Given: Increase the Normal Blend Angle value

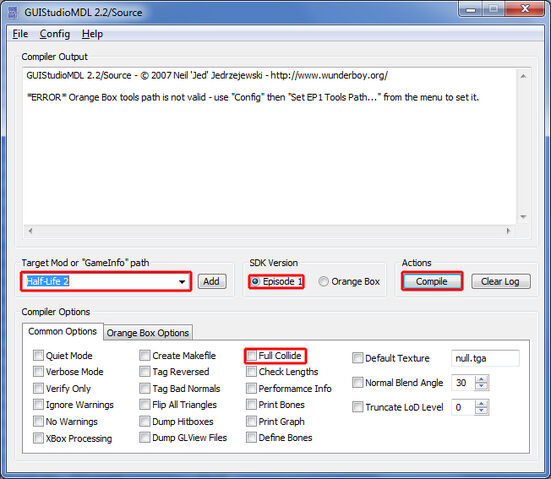Looking at the screenshot, I should pyautogui.click(x=482, y=379).
